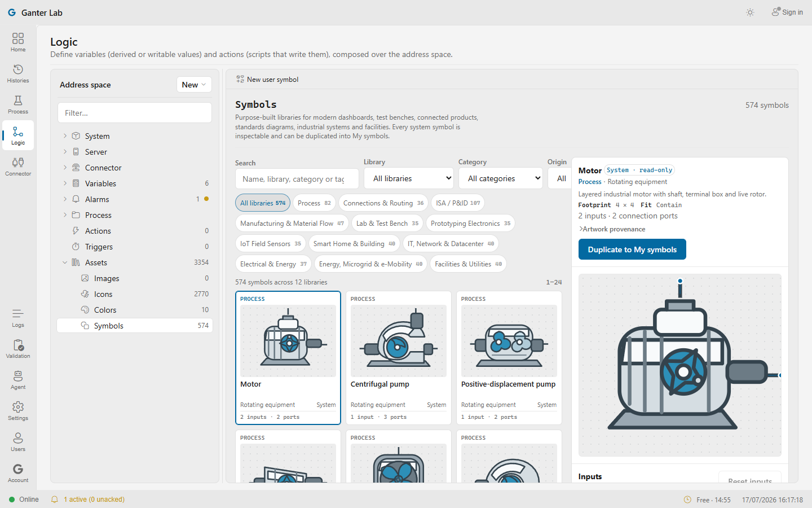
Task: Expand the Alarms tree node
Action: click(65, 199)
